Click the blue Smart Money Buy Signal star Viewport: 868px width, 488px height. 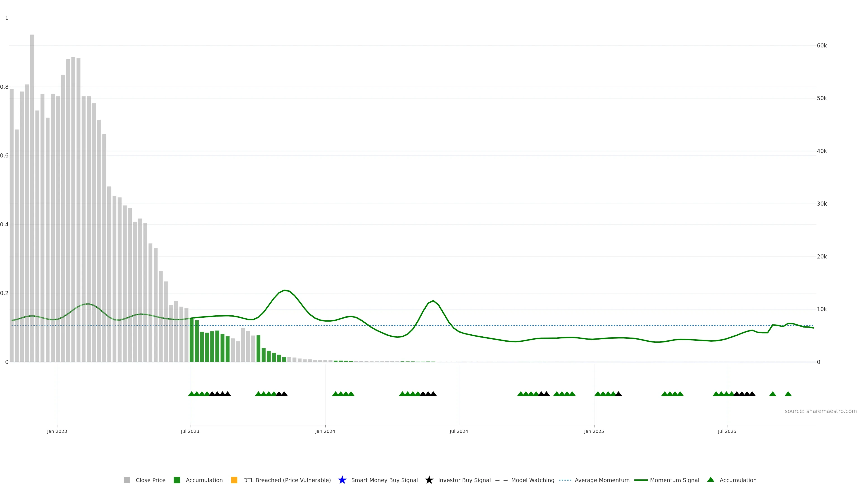point(342,480)
